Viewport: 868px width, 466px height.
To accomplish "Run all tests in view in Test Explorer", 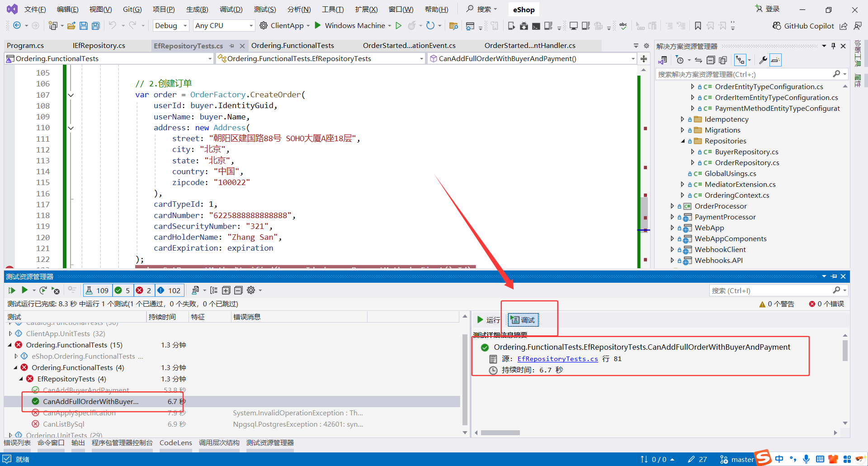I will point(12,290).
